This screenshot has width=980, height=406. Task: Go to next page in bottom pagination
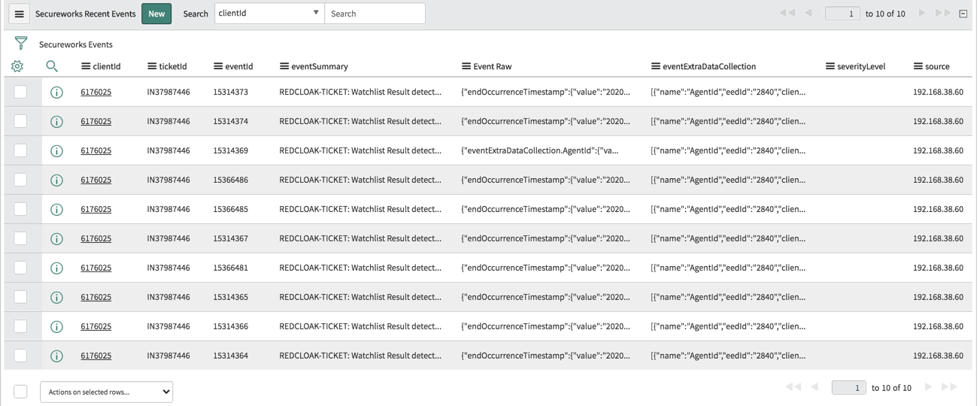click(x=928, y=387)
